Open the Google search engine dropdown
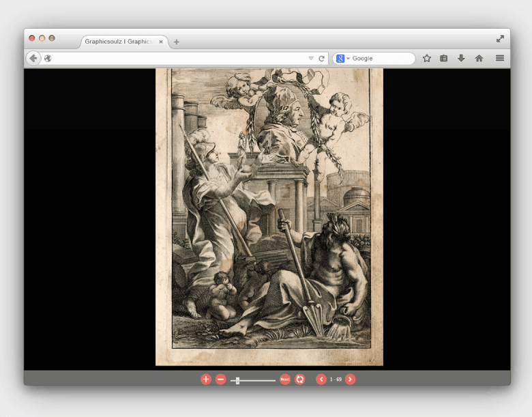Viewport: 532px width, 417px height. pos(342,59)
